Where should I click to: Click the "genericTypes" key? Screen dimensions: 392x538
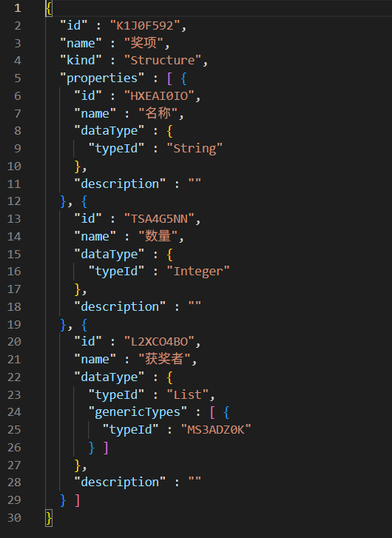138,412
